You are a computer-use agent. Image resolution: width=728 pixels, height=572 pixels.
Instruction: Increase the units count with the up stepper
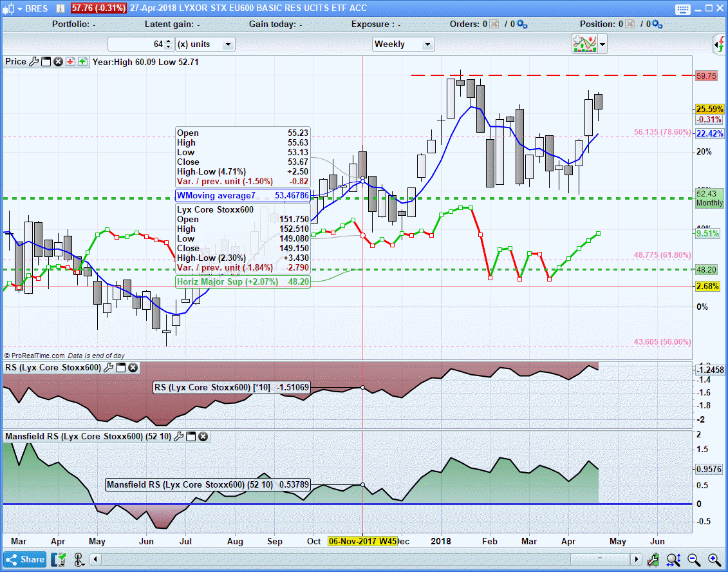169,41
